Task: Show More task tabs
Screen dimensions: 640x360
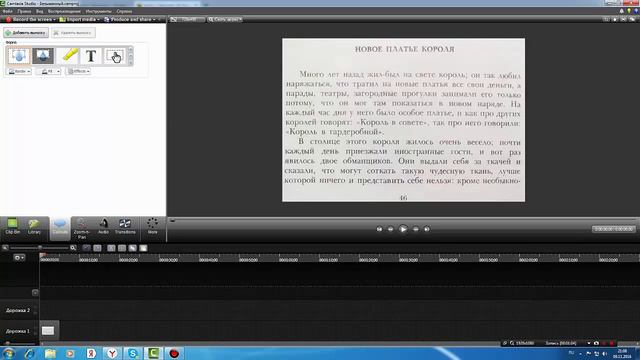Action: (x=152, y=226)
